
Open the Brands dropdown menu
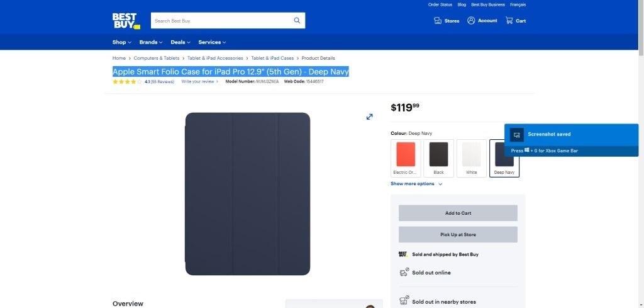(150, 42)
